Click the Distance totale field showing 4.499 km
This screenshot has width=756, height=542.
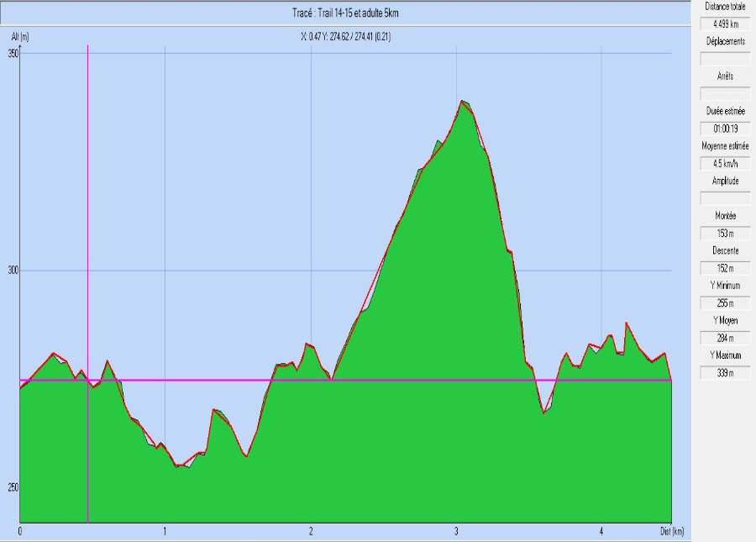(x=724, y=24)
